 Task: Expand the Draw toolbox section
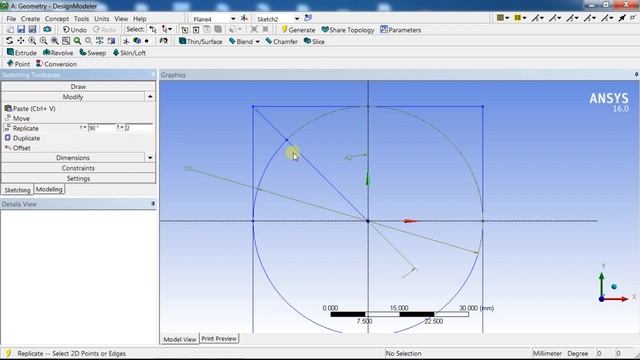(x=78, y=87)
